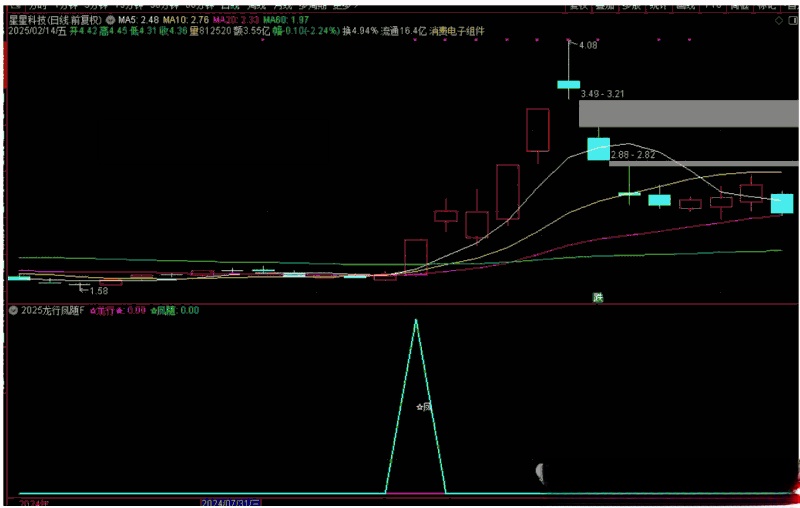800x508 pixels.
Task: Click the 2024/07/31 date marker on timeline
Action: 230,502
